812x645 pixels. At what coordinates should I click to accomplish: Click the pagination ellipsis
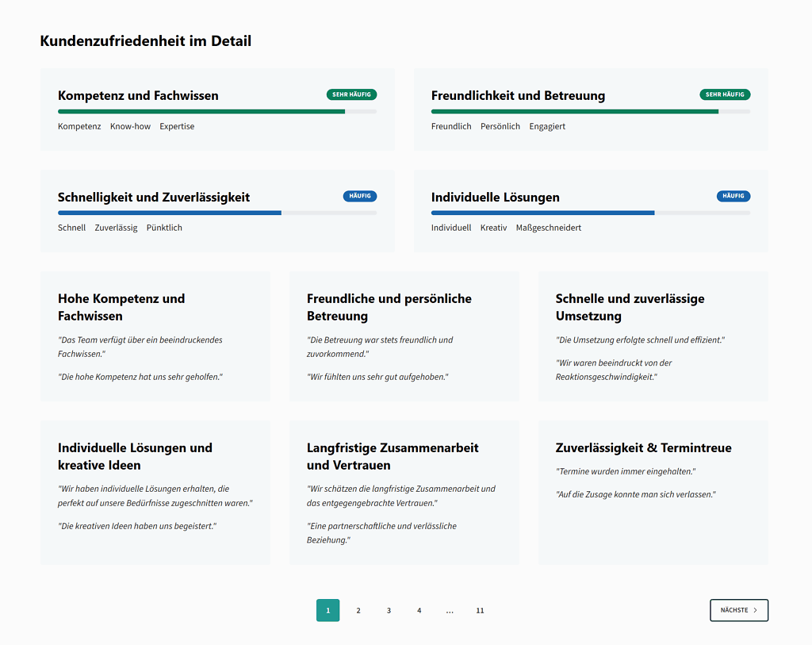[x=450, y=610]
